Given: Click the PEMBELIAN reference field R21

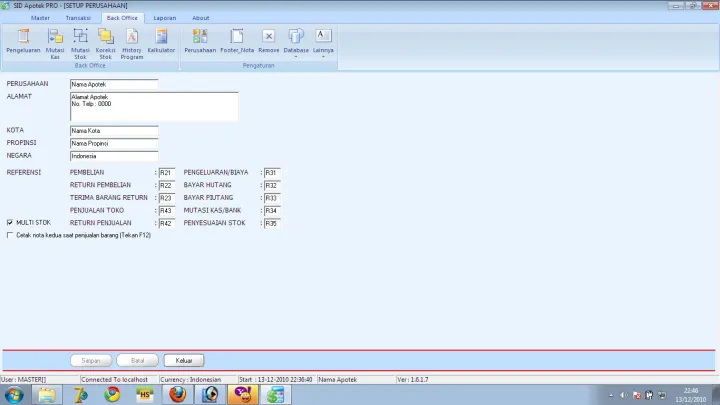Looking at the screenshot, I should tap(167, 173).
